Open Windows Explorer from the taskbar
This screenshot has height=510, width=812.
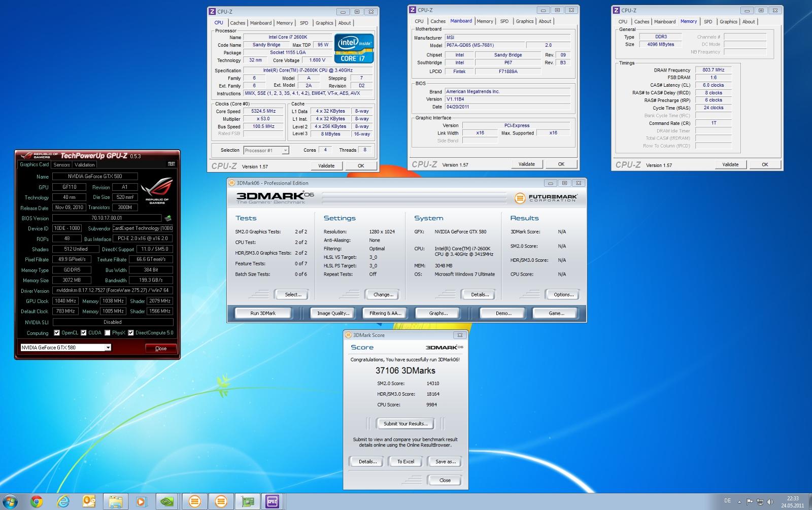coord(116,501)
